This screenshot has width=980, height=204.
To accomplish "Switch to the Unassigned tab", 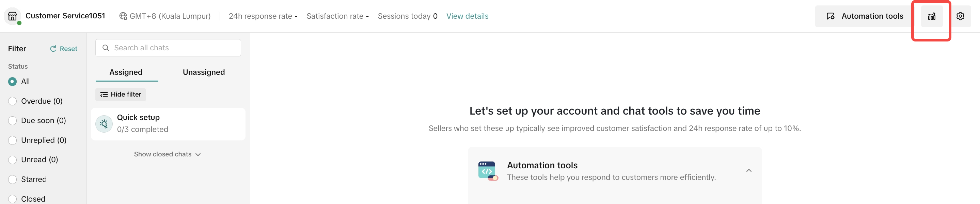I will point(204,72).
